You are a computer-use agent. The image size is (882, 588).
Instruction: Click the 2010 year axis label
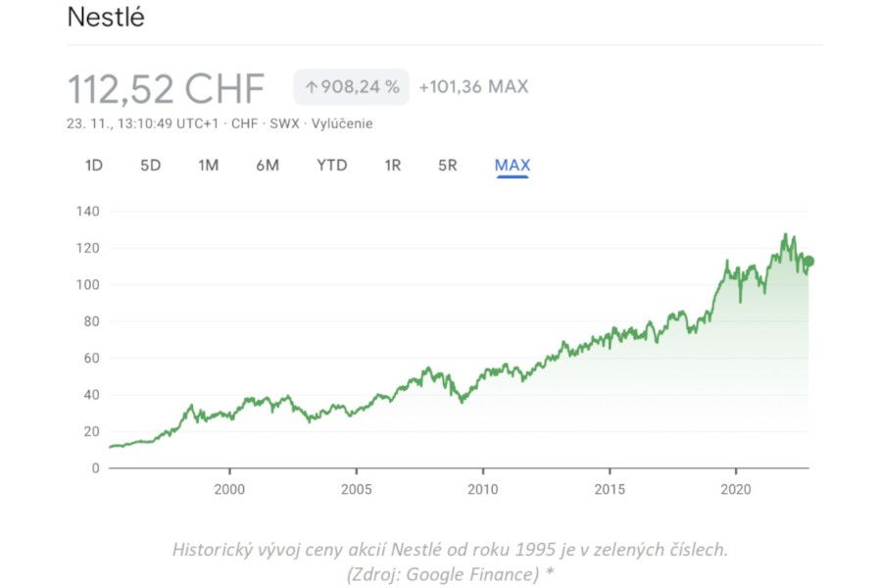click(482, 488)
